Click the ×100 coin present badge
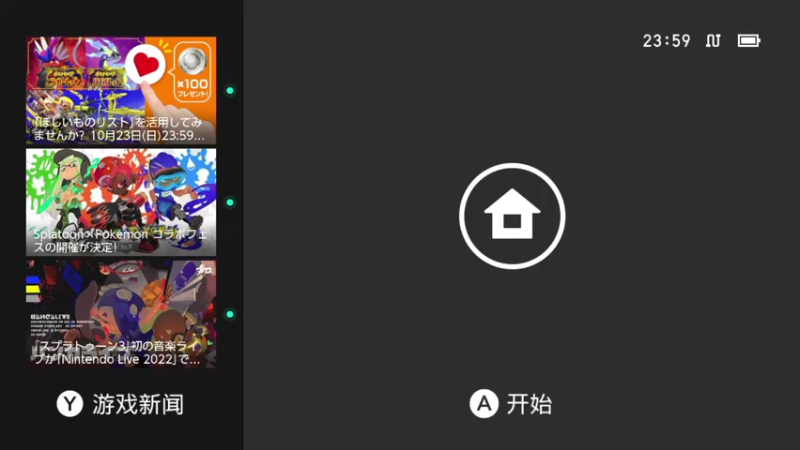Image resolution: width=800 pixels, height=450 pixels. point(192,71)
